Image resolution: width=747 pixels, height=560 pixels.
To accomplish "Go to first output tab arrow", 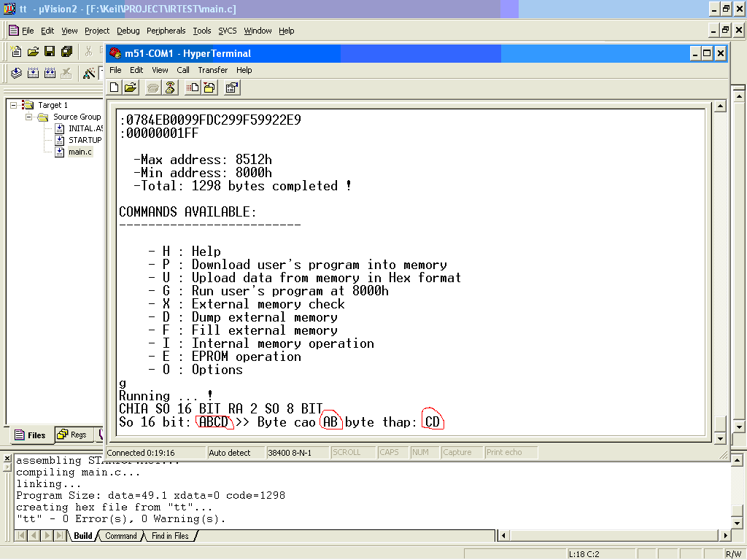I will [21, 536].
